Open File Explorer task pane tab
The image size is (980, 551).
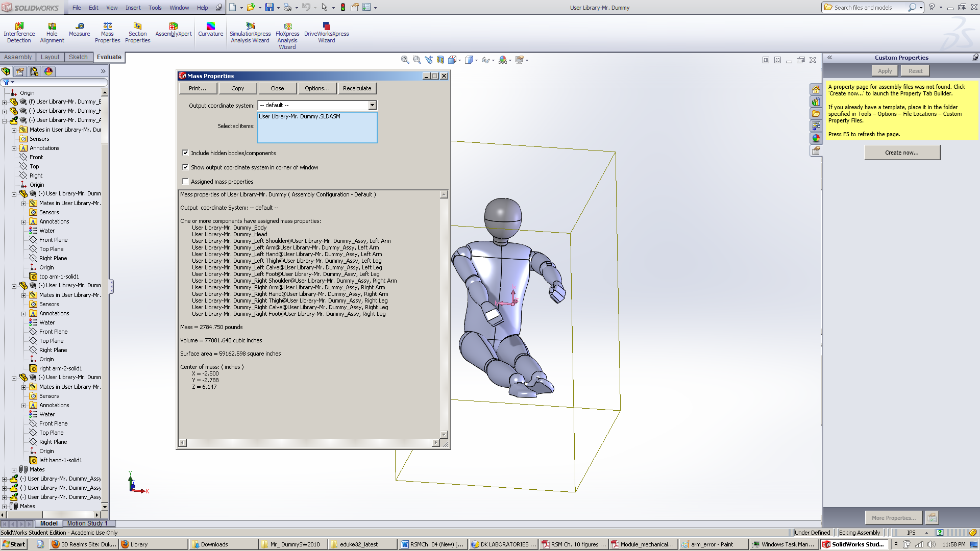[816, 114]
